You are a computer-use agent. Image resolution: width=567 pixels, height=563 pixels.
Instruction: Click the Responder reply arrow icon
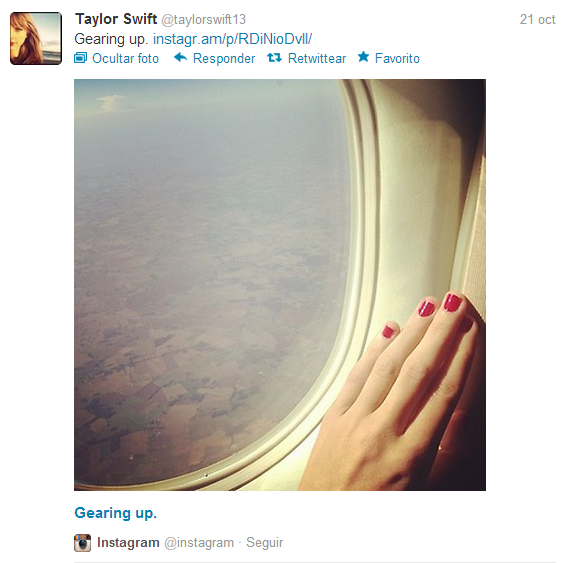(180, 57)
